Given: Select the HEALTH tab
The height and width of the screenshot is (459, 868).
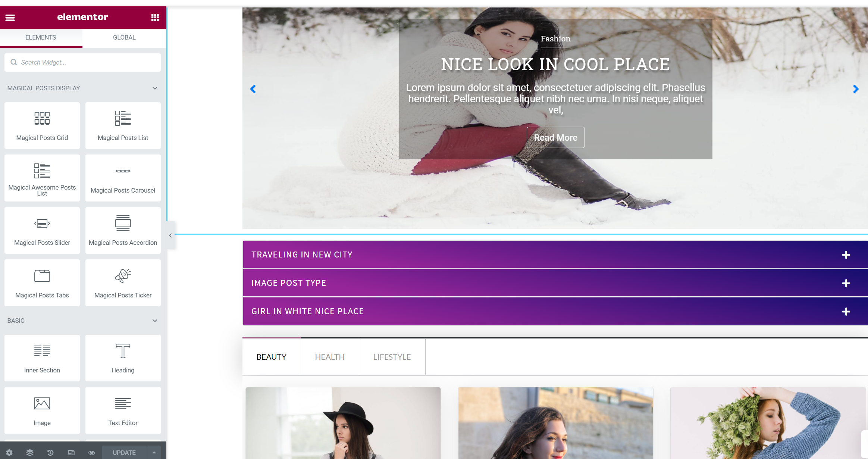Looking at the screenshot, I should (x=329, y=356).
